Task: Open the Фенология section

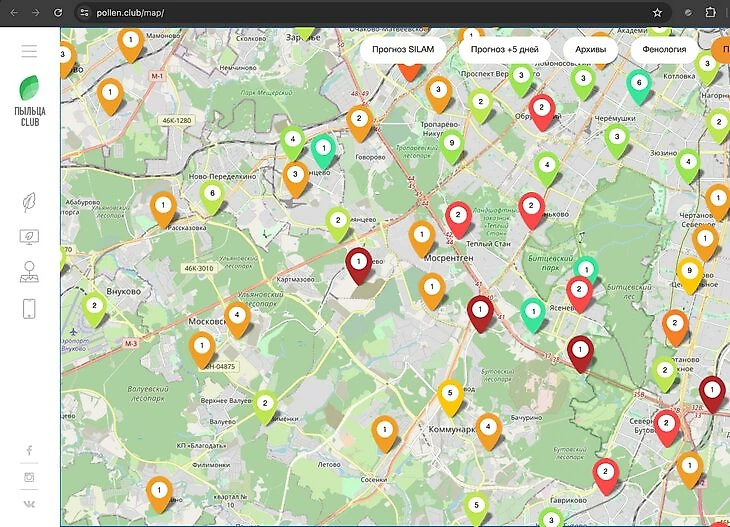Action: coord(664,49)
